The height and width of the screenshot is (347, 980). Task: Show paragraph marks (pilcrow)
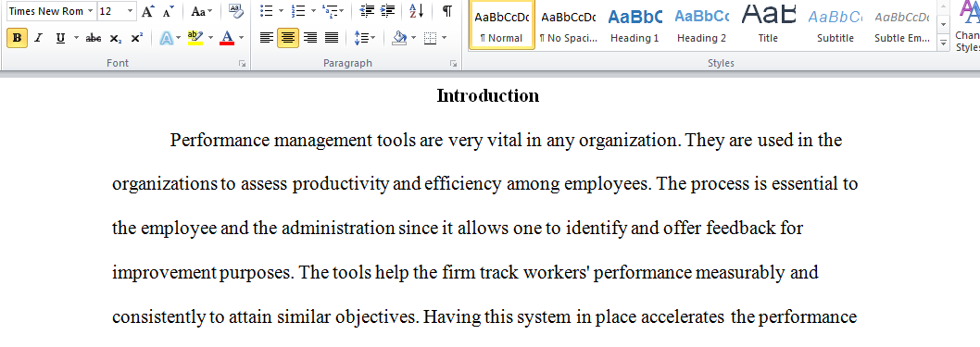point(446,11)
